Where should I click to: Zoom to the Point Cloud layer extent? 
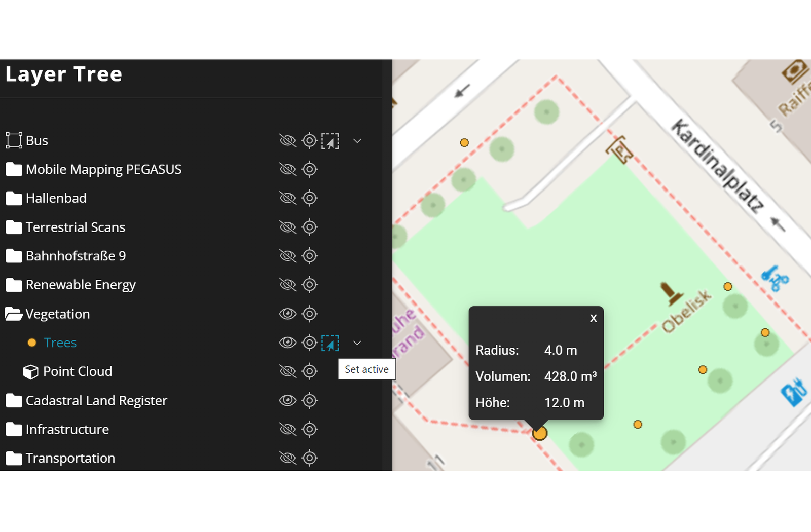click(309, 371)
